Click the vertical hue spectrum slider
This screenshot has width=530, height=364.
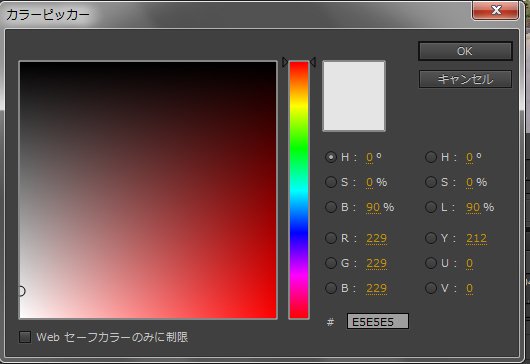299,190
